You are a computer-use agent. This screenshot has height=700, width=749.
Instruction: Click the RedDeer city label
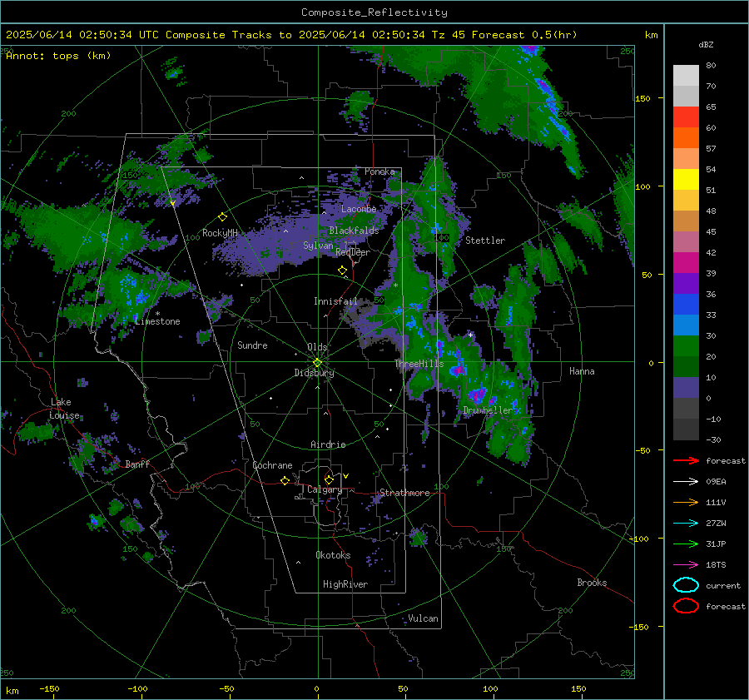[353, 252]
